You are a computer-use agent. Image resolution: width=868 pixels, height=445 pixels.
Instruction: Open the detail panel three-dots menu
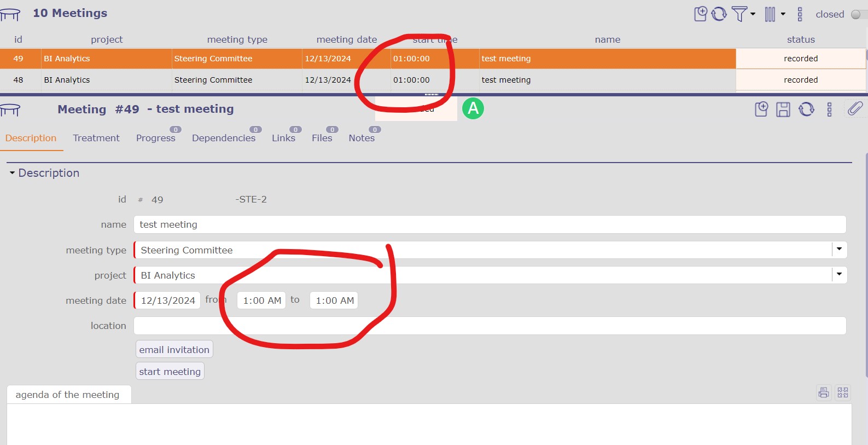tap(829, 109)
